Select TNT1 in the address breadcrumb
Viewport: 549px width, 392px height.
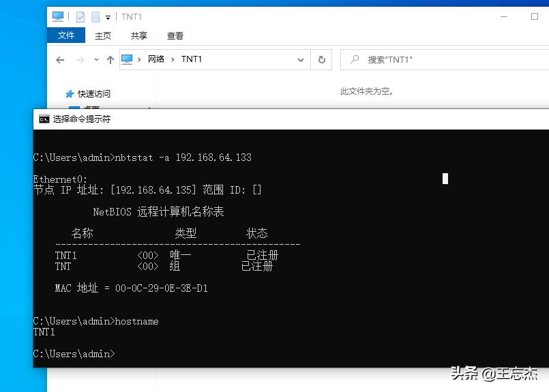192,59
